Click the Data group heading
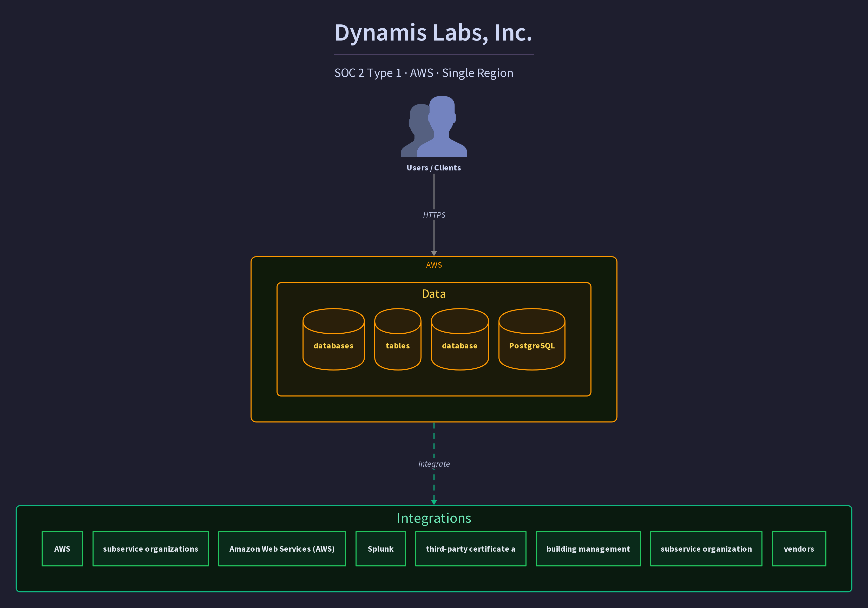 (x=434, y=294)
